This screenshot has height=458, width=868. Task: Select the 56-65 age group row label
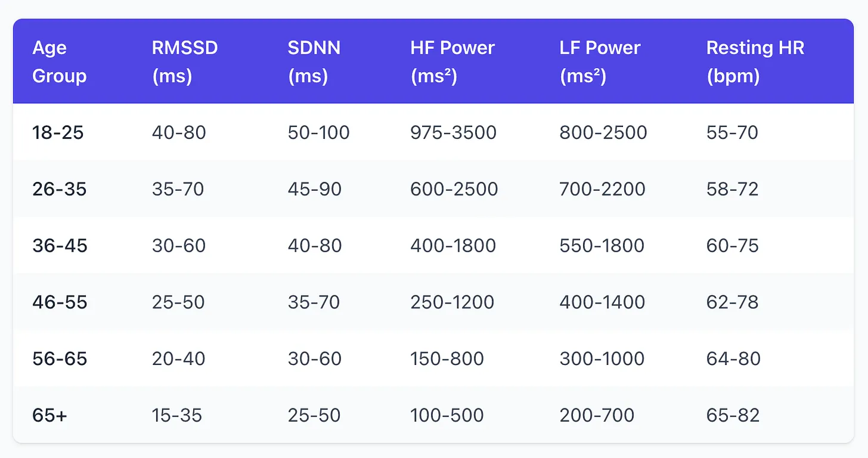[60, 358]
